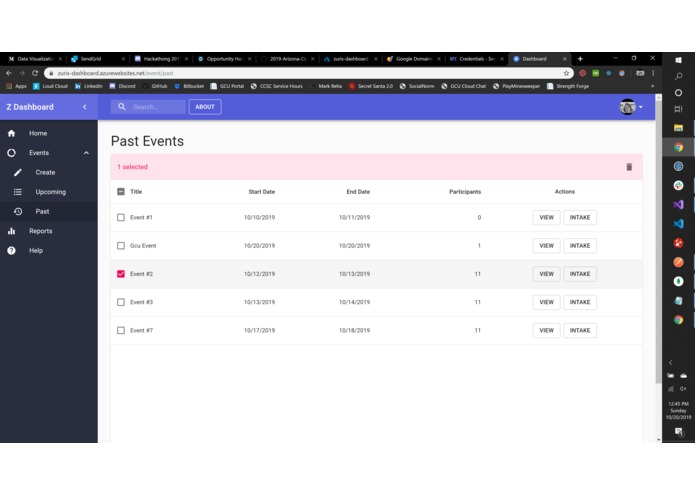This screenshot has height=494, width=695.
Task: Click the taskbar clock and date
Action: pos(678,411)
